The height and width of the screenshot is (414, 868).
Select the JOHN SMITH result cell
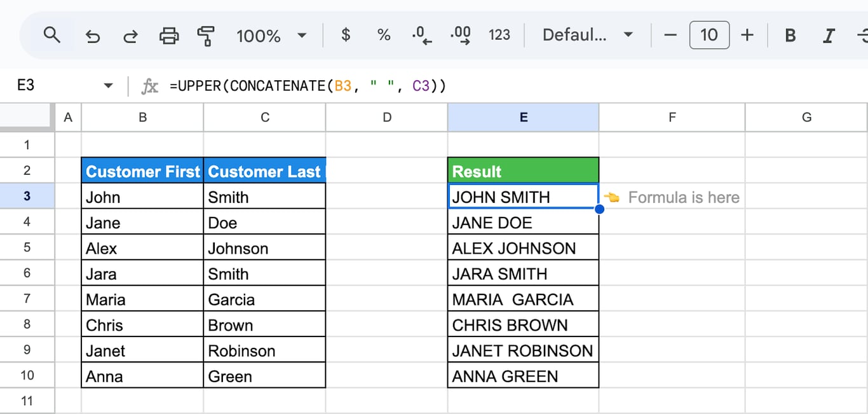point(523,196)
